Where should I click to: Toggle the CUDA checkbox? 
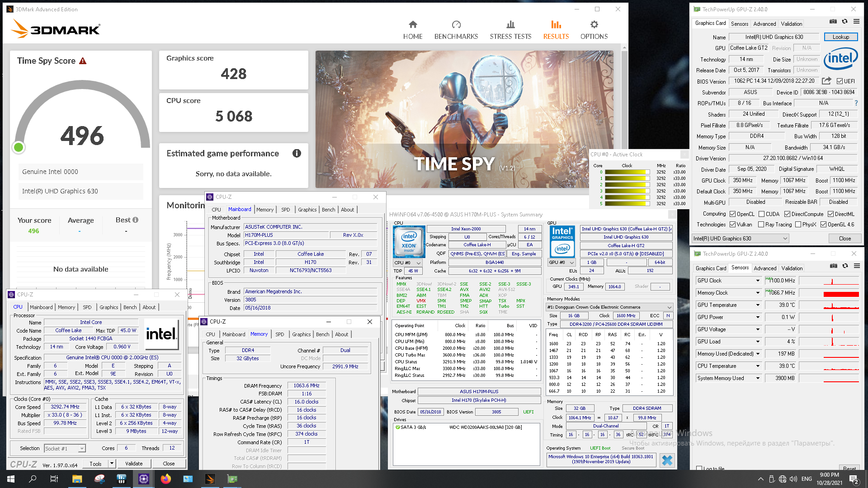[761, 214]
